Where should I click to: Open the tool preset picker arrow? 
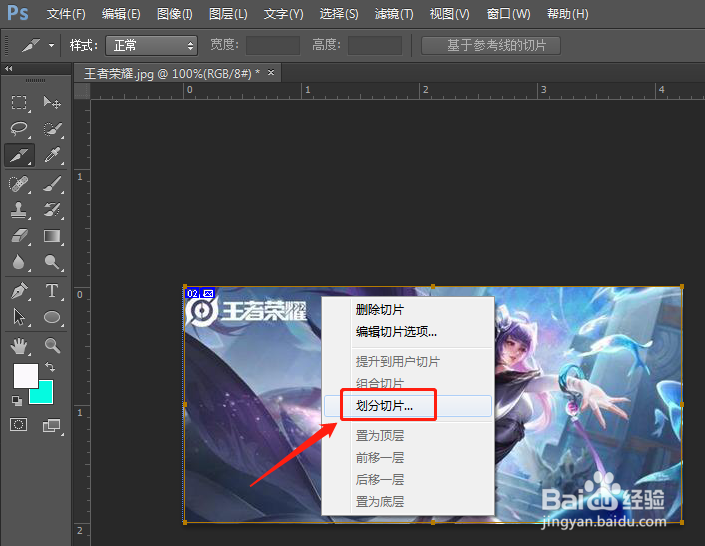51,45
